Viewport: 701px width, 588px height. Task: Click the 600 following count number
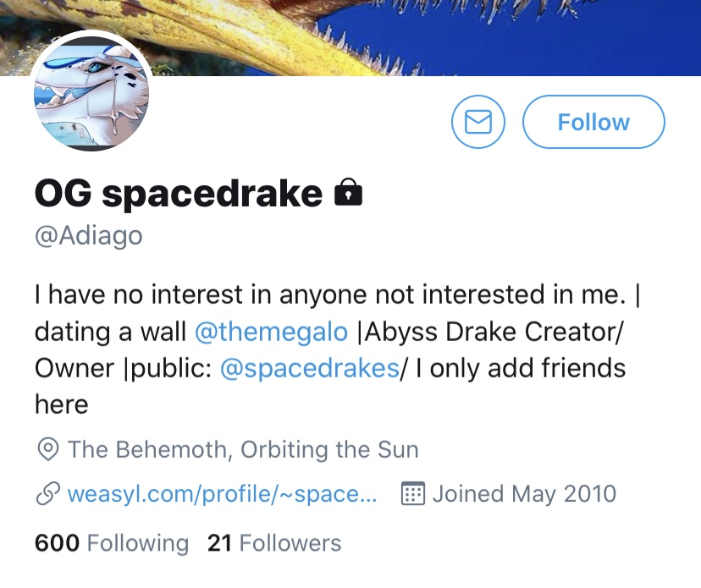(x=58, y=543)
